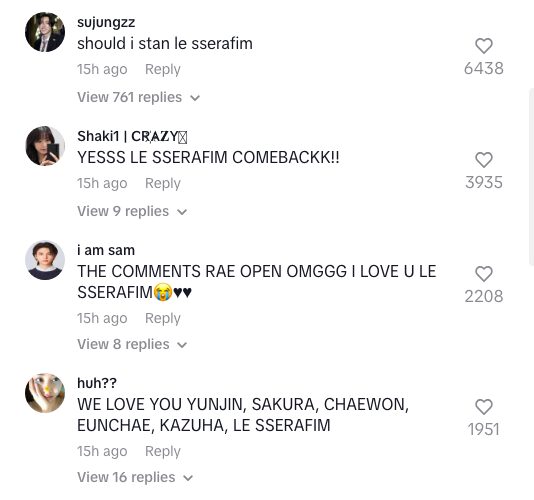Reply to sujungzz's comment
The height and width of the screenshot is (500, 534).
[x=163, y=69]
